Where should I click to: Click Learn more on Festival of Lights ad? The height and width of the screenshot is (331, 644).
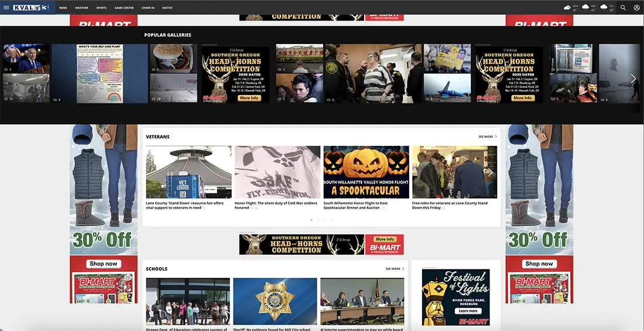coord(468,311)
